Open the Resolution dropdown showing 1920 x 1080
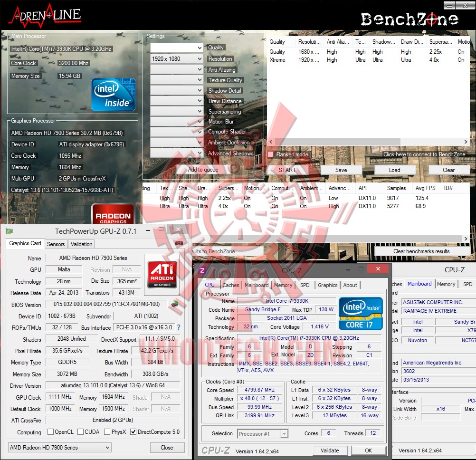This screenshot has width=476, height=460. (177, 58)
